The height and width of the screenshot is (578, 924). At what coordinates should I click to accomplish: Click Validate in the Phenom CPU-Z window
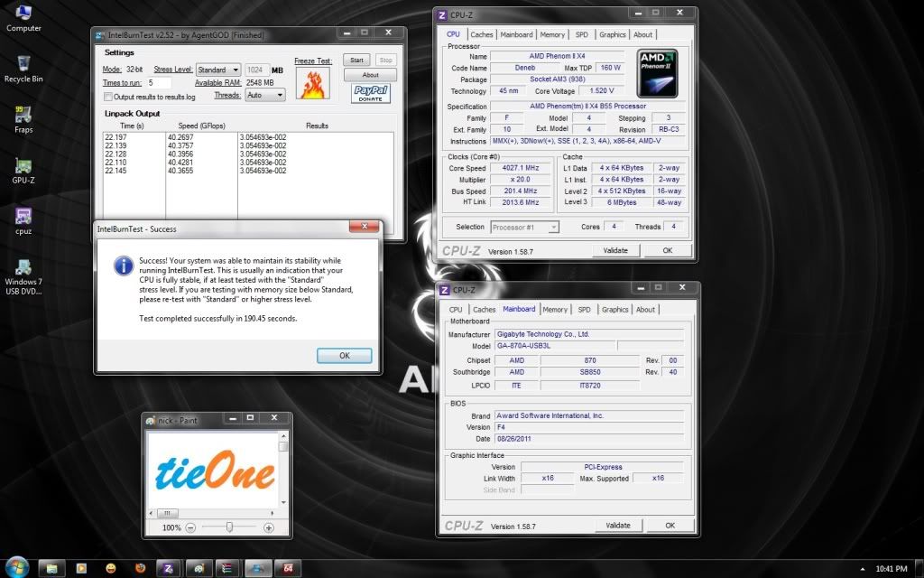(615, 251)
